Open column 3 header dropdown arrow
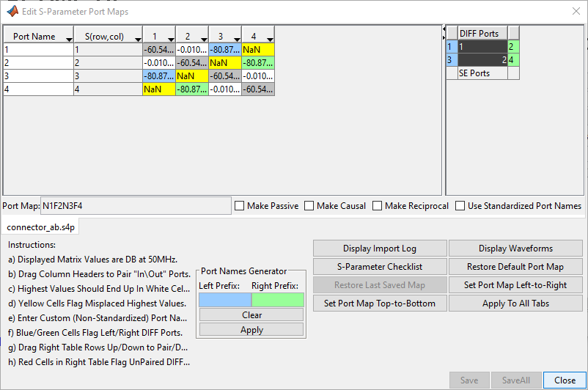 [x=237, y=40]
